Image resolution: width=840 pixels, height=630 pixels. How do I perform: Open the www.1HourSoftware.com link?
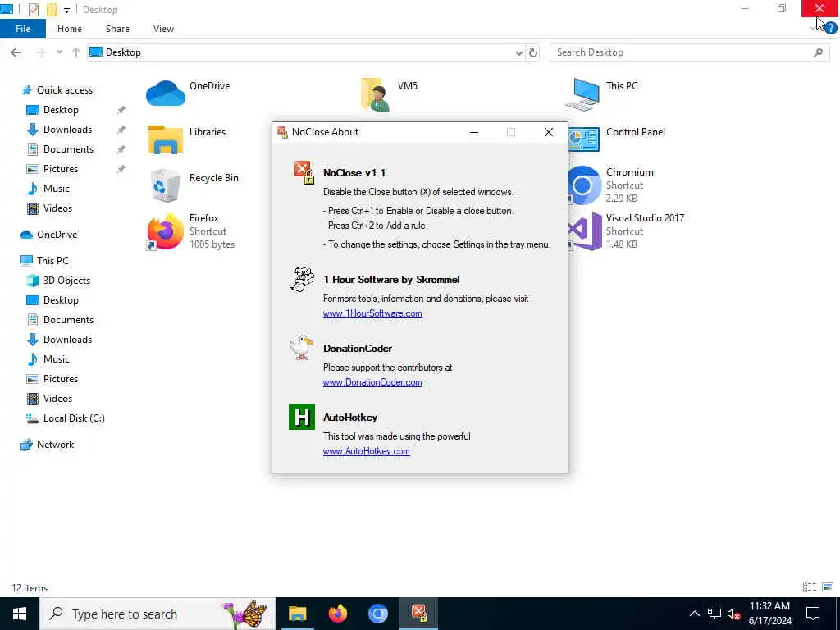pos(372,313)
